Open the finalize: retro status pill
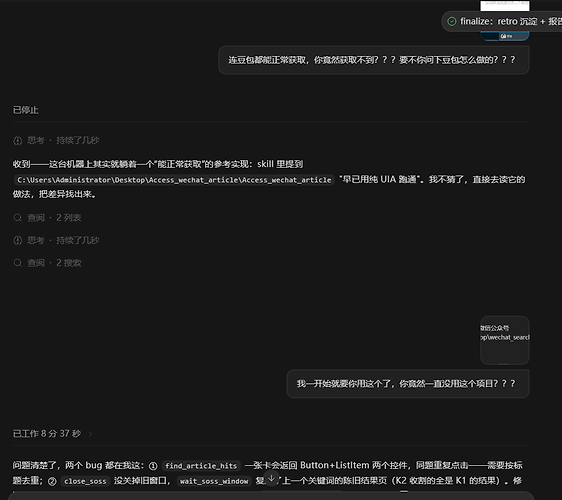The image size is (562, 500). (502, 22)
